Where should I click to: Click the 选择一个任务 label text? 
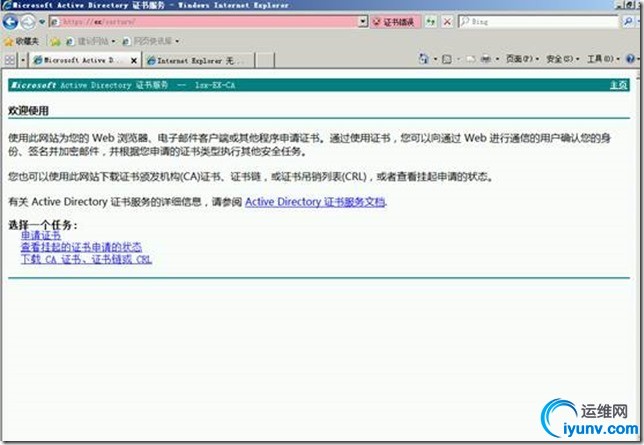click(43, 225)
